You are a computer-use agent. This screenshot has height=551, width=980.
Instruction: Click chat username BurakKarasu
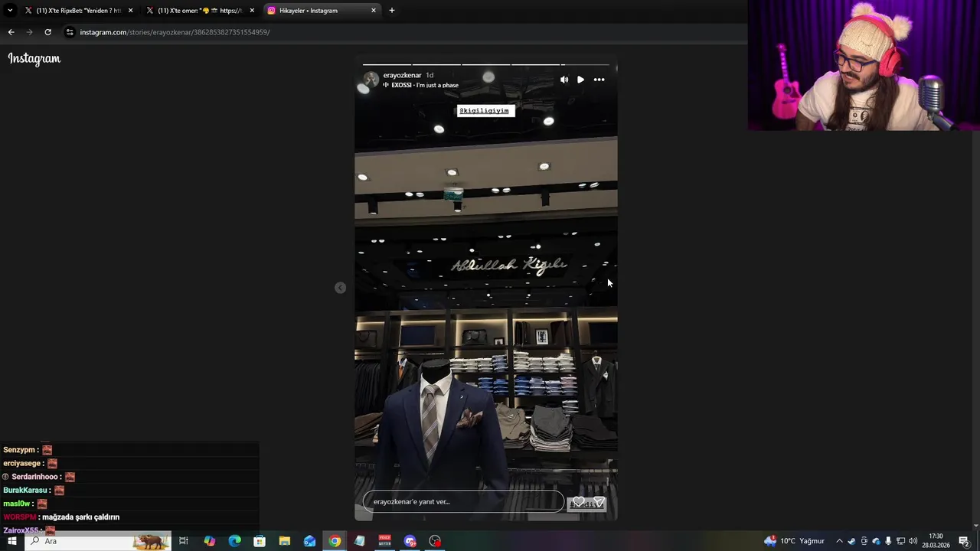24,491
